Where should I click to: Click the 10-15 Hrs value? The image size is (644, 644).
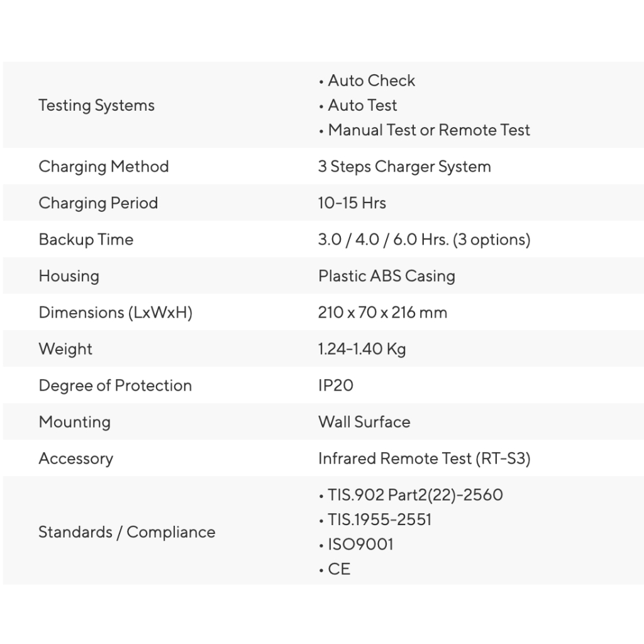click(352, 203)
